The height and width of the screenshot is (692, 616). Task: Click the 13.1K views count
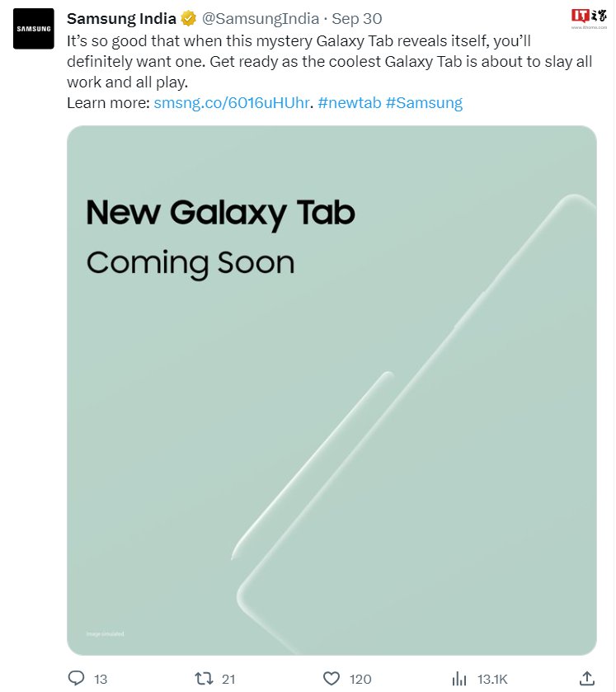click(492, 679)
